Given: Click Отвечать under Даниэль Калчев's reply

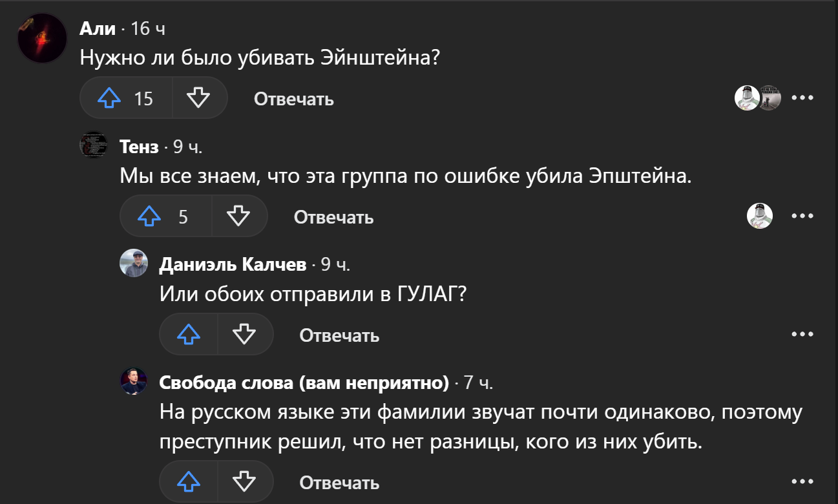Looking at the screenshot, I should coord(339,335).
